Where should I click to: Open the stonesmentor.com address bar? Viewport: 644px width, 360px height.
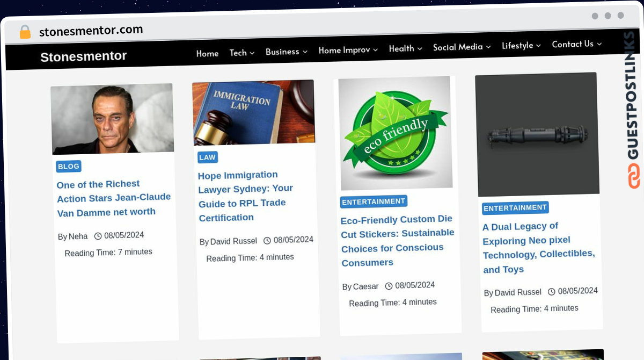[x=91, y=31]
